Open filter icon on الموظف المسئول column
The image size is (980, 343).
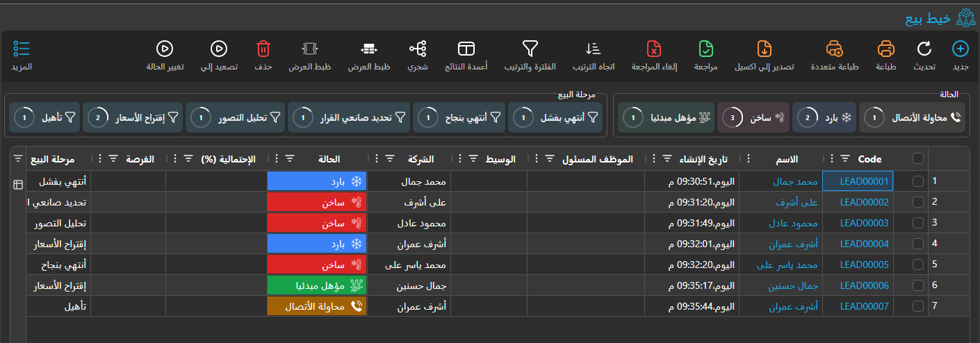pos(549,159)
